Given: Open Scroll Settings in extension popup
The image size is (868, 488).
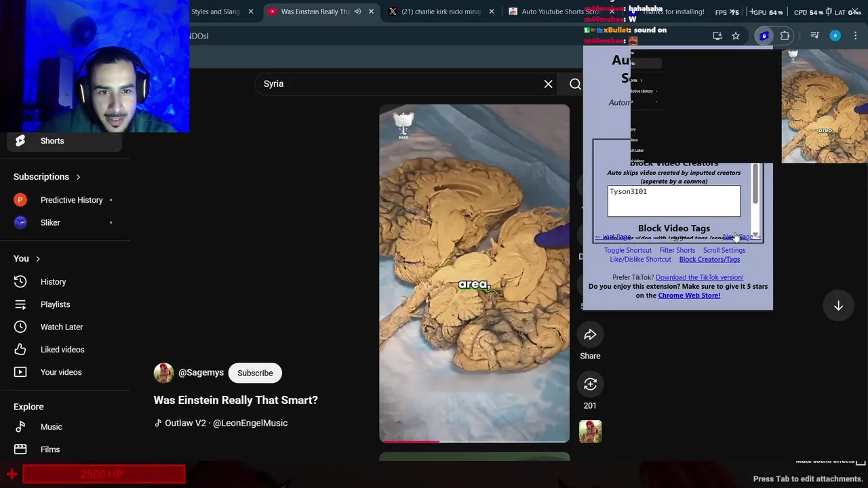Looking at the screenshot, I should (x=724, y=250).
